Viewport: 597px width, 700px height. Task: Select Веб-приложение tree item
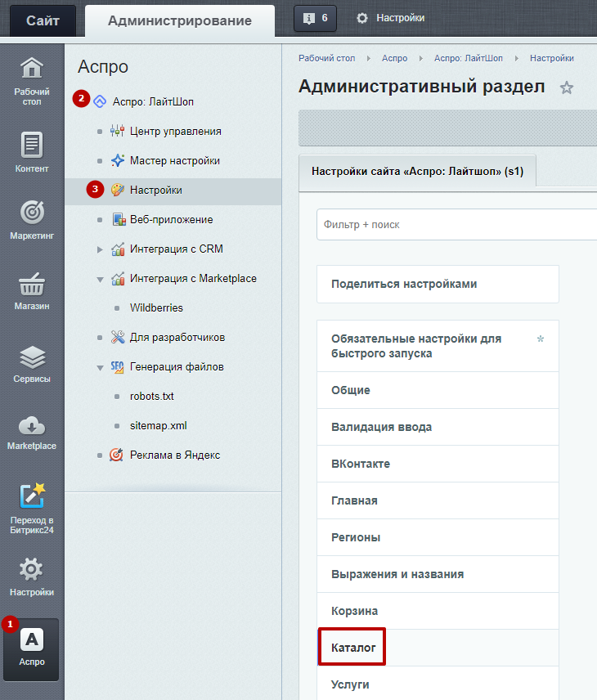coord(172,219)
